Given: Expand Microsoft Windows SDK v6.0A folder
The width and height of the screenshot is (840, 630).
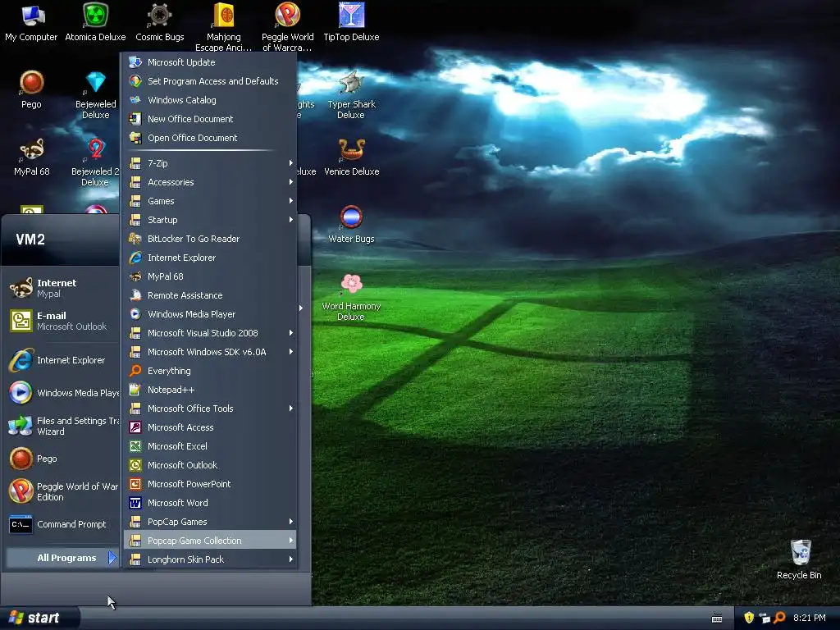Looking at the screenshot, I should pyautogui.click(x=210, y=351).
